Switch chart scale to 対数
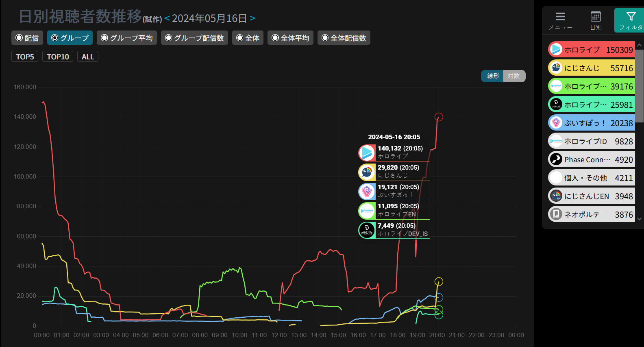 point(514,76)
